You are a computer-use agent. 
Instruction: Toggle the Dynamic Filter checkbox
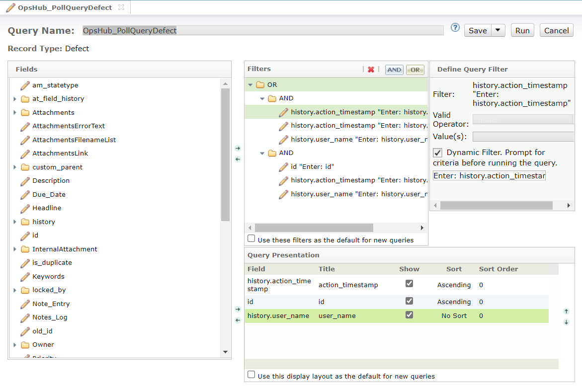[x=438, y=153]
